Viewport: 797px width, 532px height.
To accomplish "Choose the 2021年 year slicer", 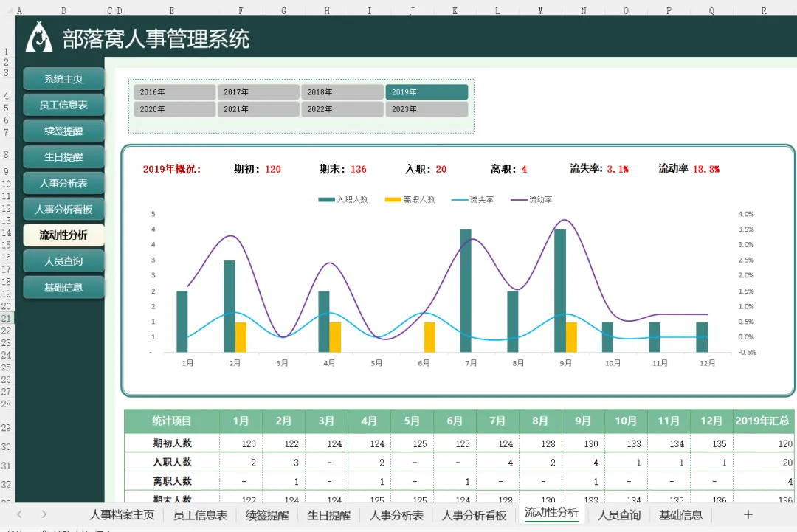I will click(258, 109).
